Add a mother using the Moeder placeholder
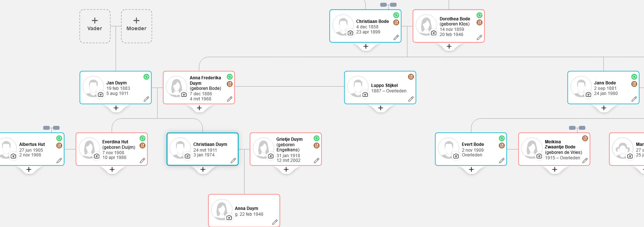 tap(137, 26)
